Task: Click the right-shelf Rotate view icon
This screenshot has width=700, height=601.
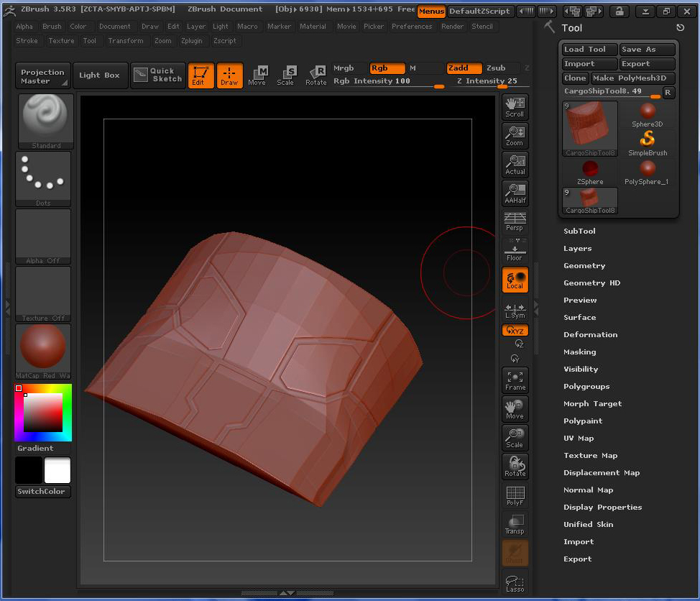Action: click(515, 467)
